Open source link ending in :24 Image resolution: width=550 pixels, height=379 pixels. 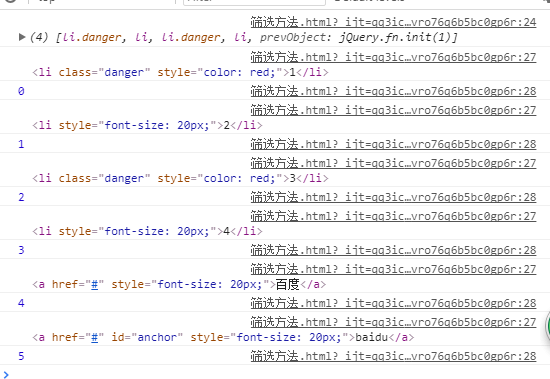(393, 22)
